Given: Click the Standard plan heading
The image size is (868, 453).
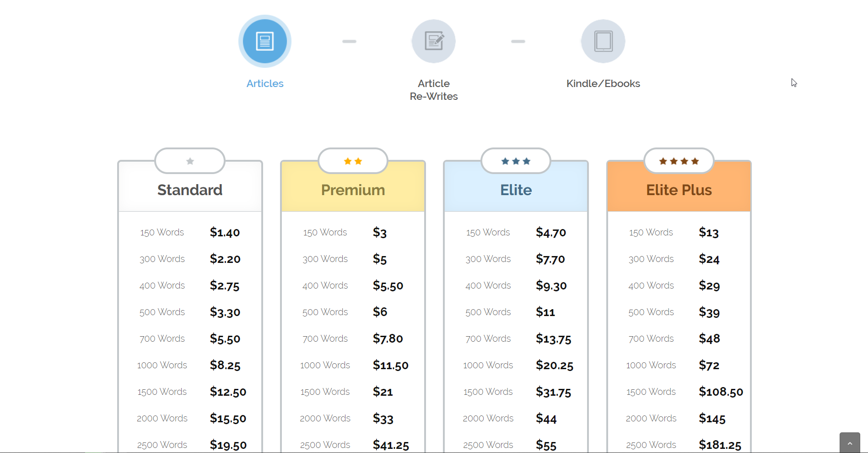Looking at the screenshot, I should pos(190,190).
